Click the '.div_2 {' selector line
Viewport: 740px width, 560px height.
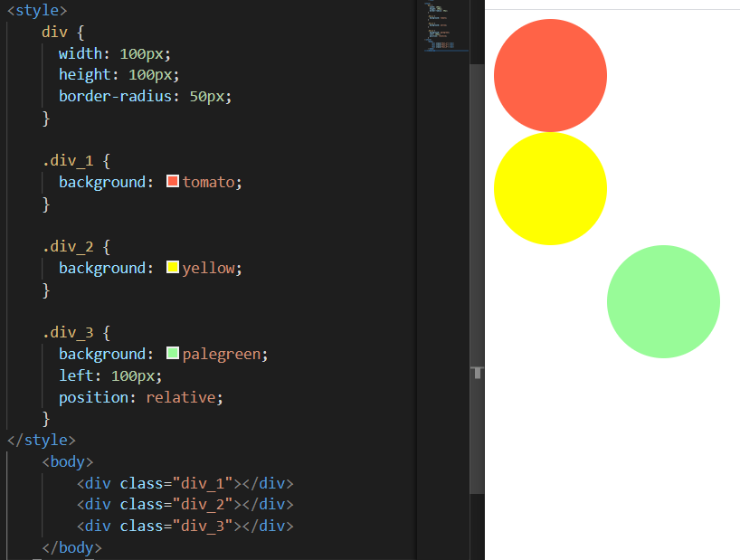pyautogui.click(x=76, y=247)
